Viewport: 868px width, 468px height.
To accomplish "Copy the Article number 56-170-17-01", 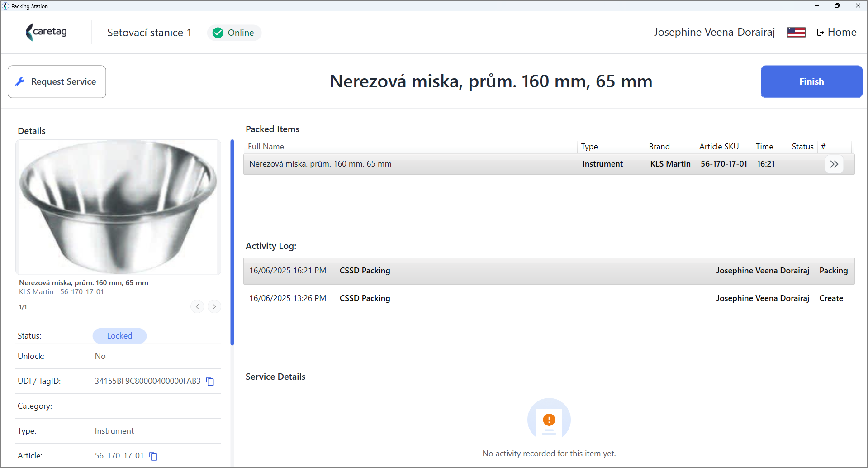I will [x=153, y=456].
